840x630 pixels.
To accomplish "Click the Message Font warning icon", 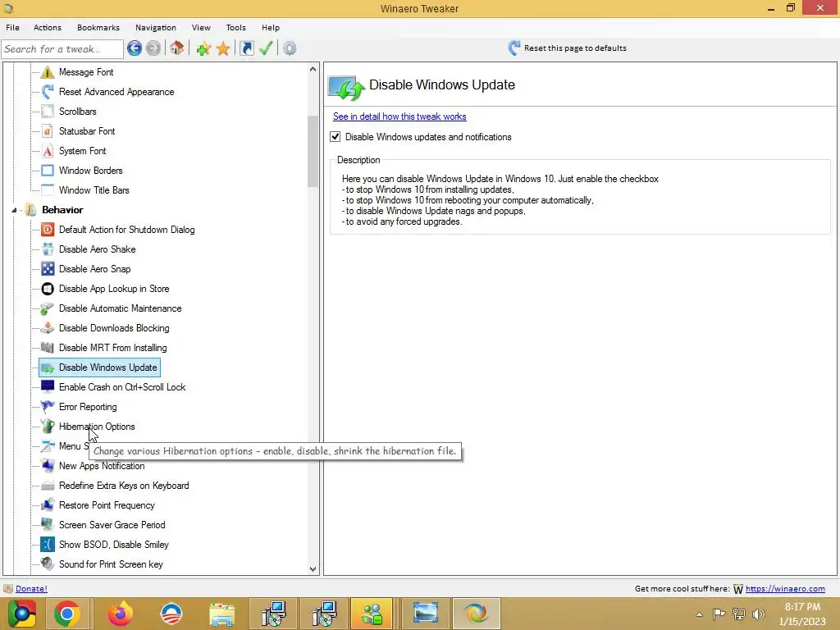I will tap(47, 72).
